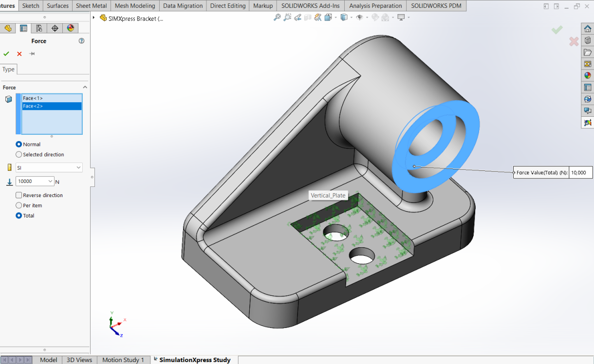594x364 pixels.
Task: Open SOLIDWORKS Resources home icon
Action: 588,29
